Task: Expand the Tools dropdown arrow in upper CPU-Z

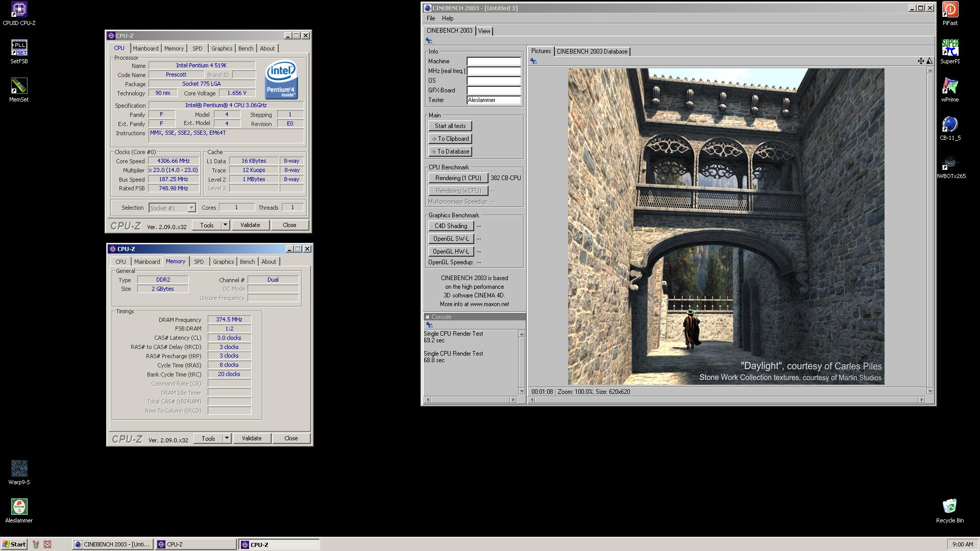Action: point(225,225)
